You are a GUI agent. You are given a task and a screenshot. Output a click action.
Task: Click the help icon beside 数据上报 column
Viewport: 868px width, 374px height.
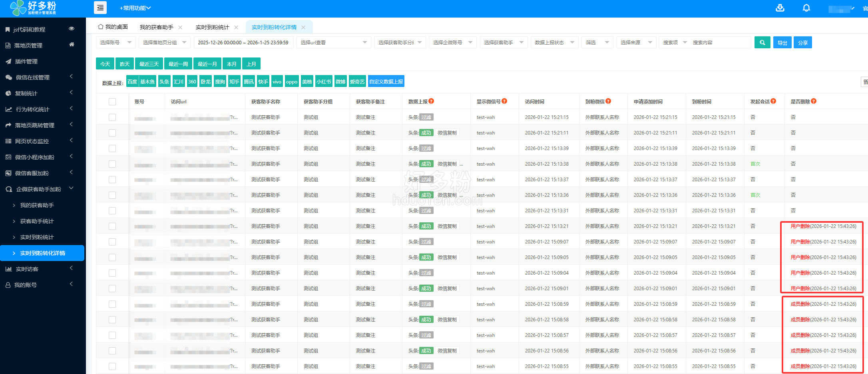point(431,101)
